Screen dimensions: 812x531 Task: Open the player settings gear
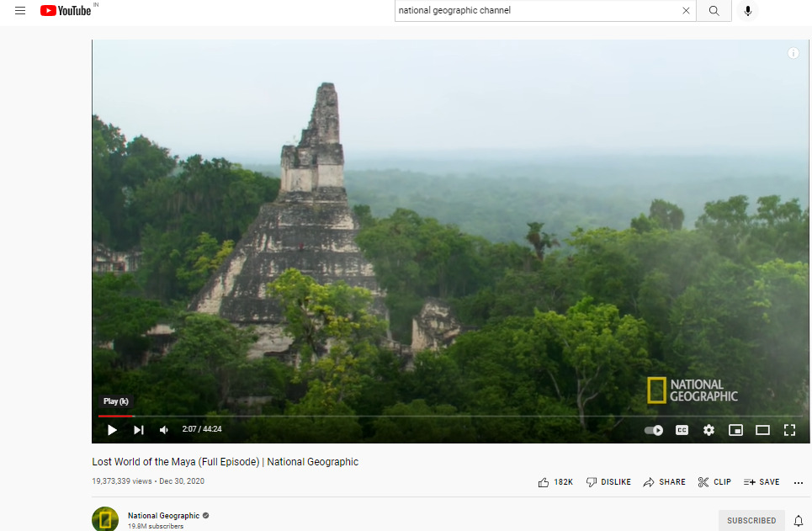coord(709,430)
